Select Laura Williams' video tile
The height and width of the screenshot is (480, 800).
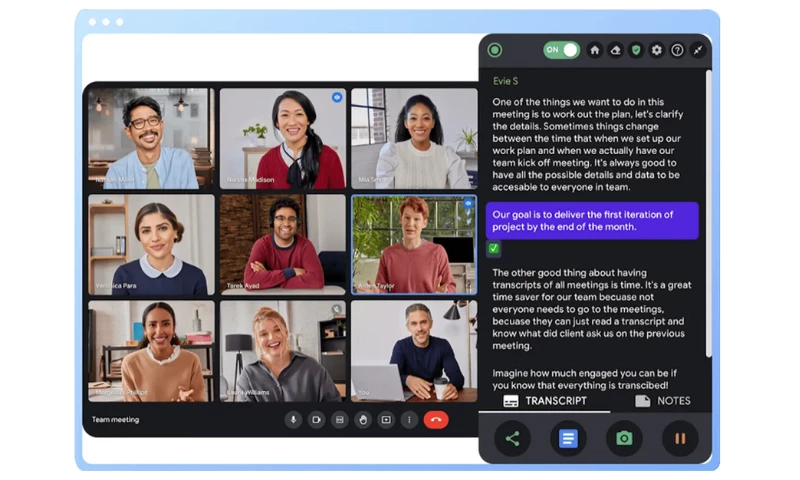coord(283,351)
